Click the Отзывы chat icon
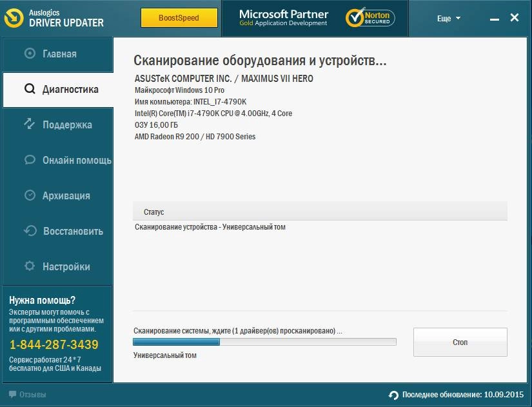 [x=12, y=395]
